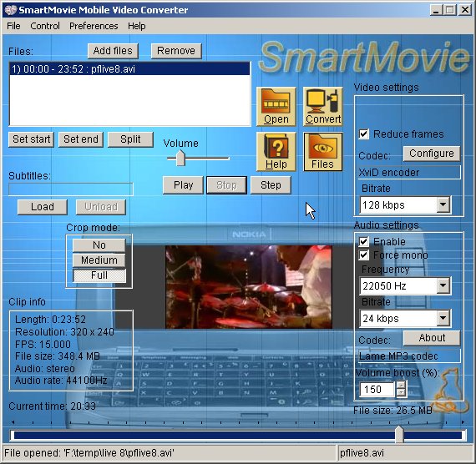The width and height of the screenshot is (476, 464).
Task: Select the Medium crop mode
Action: [99, 260]
